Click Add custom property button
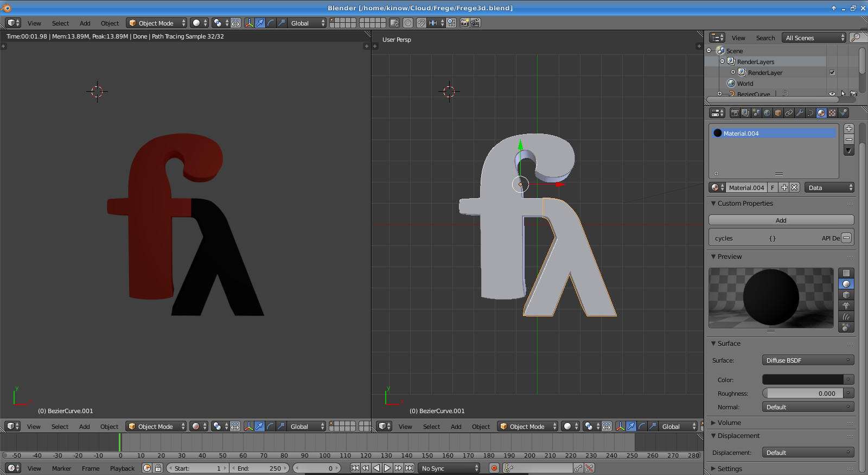The height and width of the screenshot is (475, 868). coord(781,220)
